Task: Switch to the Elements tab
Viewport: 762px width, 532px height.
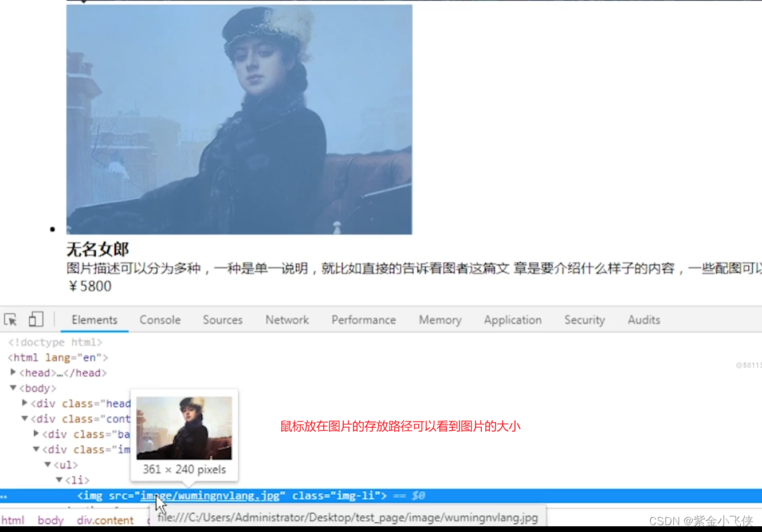Action: pos(95,320)
